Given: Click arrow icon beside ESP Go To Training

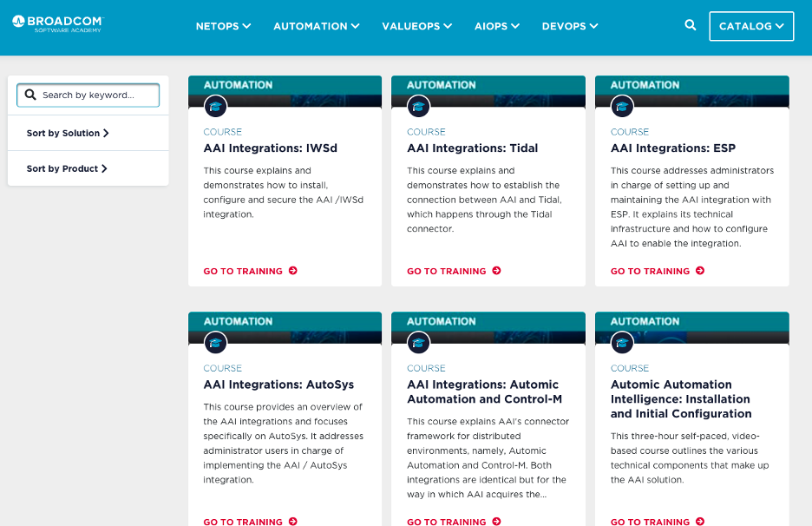Looking at the screenshot, I should [700, 271].
